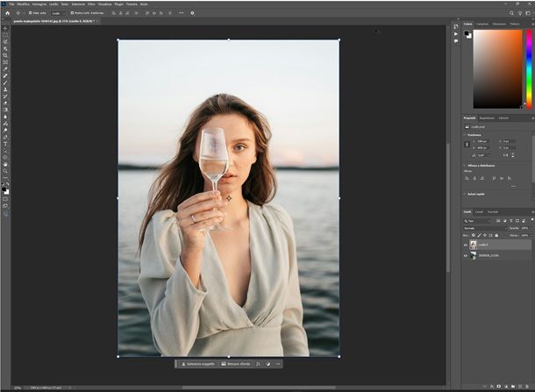This screenshot has width=535, height=392.
Task: Toggle lock position icon in Layers panel
Action: click(485, 235)
